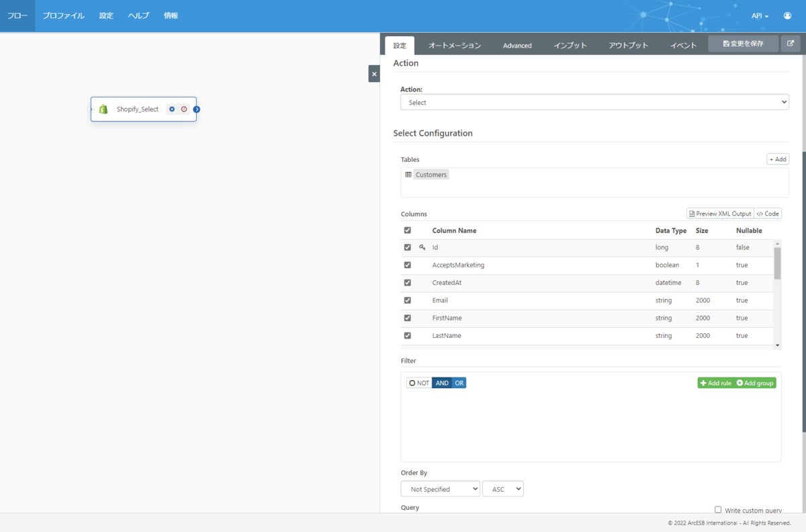Click the columns list scrollbar up arrow
The height and width of the screenshot is (532, 806).
coord(778,244)
